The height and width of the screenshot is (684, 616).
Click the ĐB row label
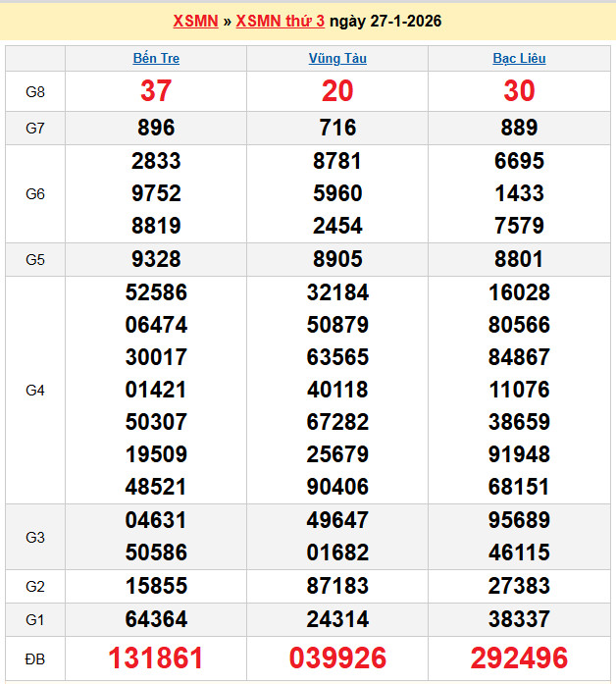click(35, 658)
